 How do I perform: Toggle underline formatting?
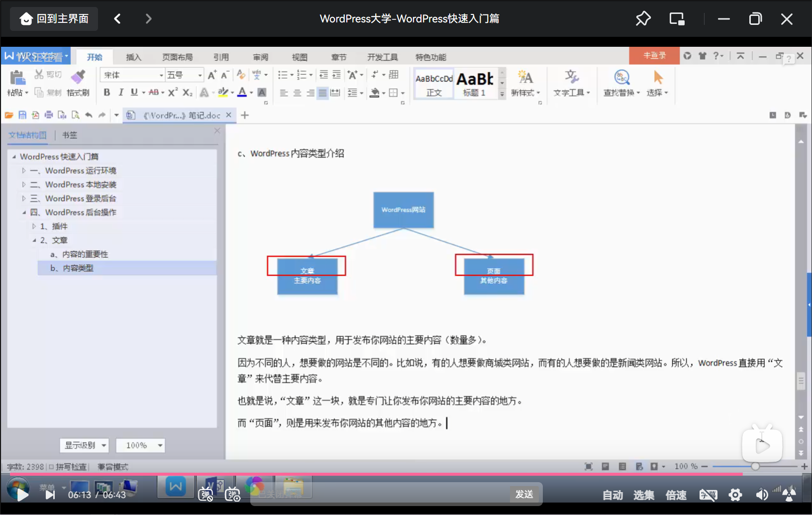click(x=134, y=93)
